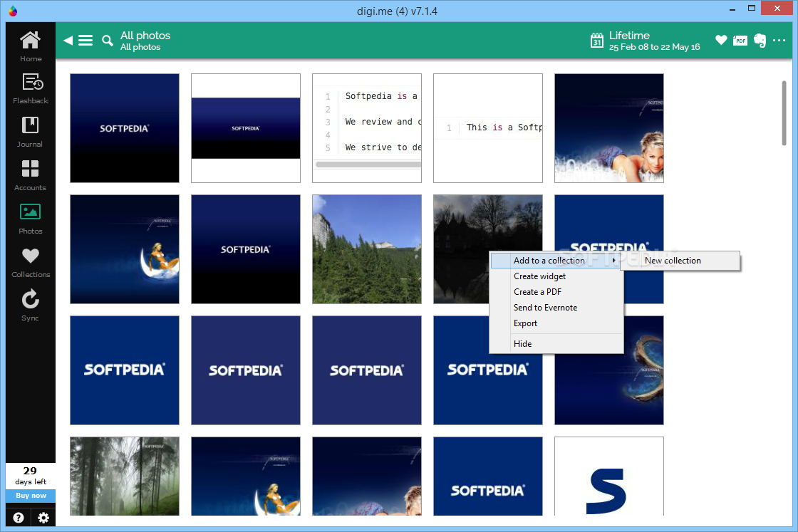Open the foggy forest photo thumbnail
Image resolution: width=798 pixels, height=532 pixels.
click(x=125, y=476)
